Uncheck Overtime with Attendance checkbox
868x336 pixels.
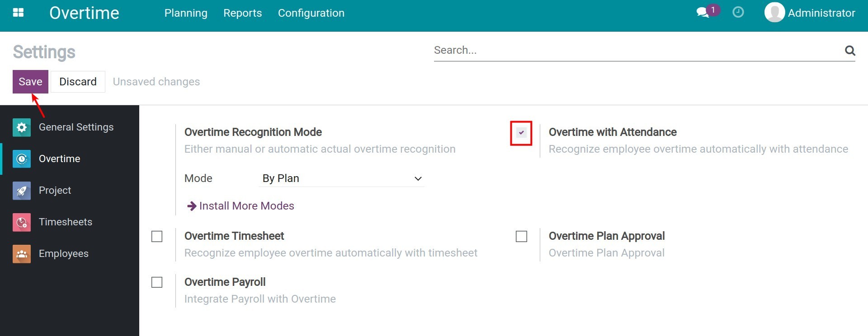[x=521, y=133]
